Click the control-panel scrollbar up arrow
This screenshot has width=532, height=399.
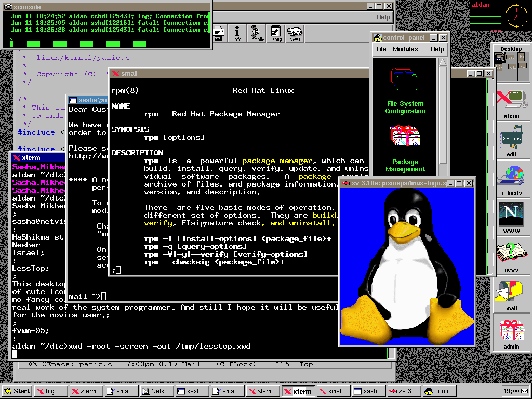point(443,62)
